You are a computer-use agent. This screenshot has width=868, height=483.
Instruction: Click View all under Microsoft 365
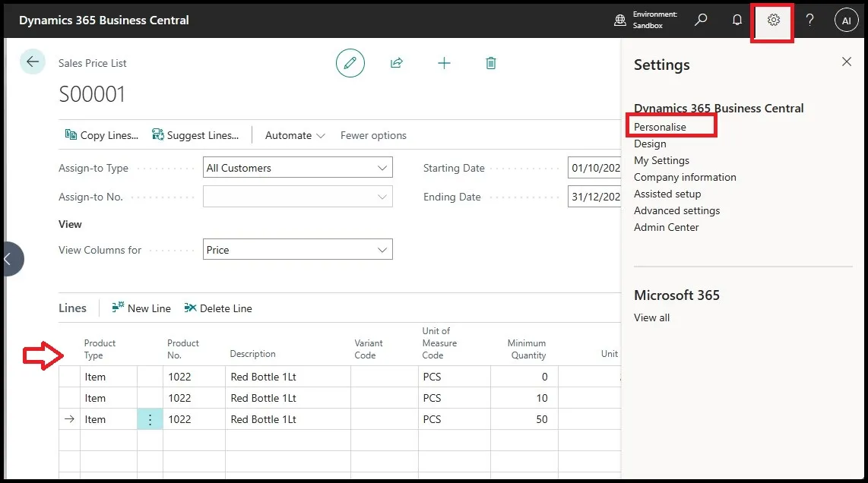[x=651, y=317]
